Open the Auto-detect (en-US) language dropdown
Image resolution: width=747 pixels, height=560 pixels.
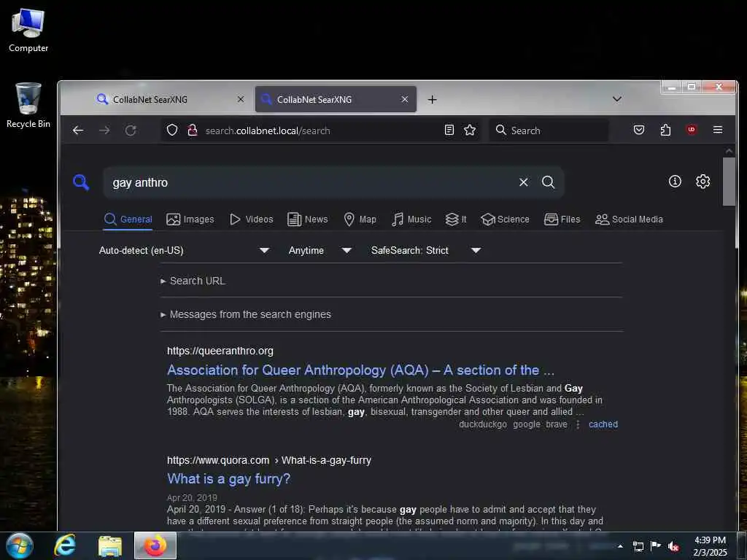(x=184, y=251)
